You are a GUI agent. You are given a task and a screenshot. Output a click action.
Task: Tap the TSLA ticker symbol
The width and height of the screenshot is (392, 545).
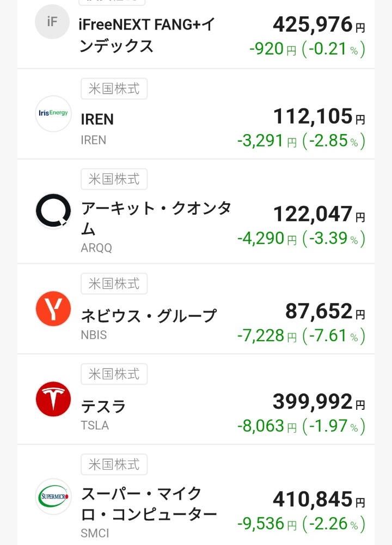[x=95, y=425]
